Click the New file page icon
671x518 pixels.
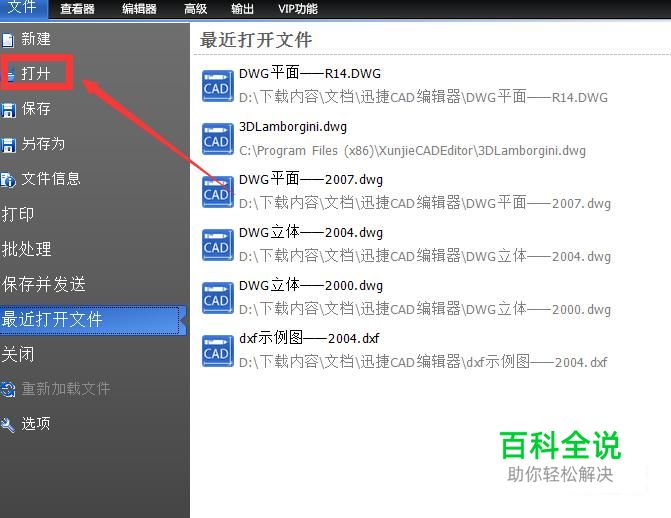coord(8,40)
